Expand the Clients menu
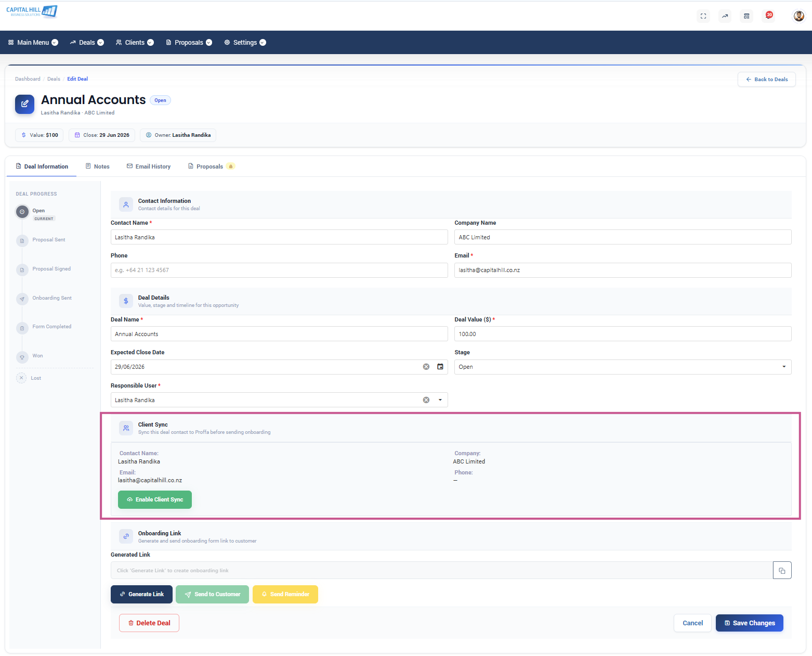812x656 pixels. [x=135, y=43]
